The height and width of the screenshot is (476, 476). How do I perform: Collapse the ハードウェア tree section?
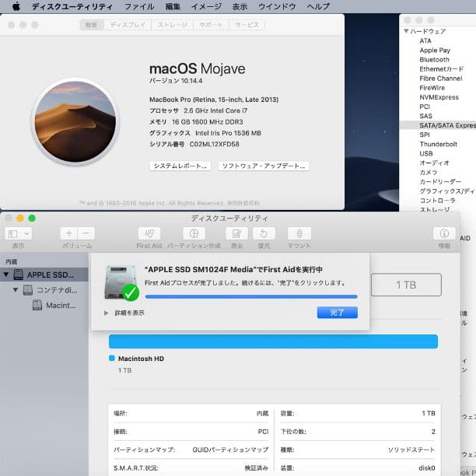coord(406,31)
